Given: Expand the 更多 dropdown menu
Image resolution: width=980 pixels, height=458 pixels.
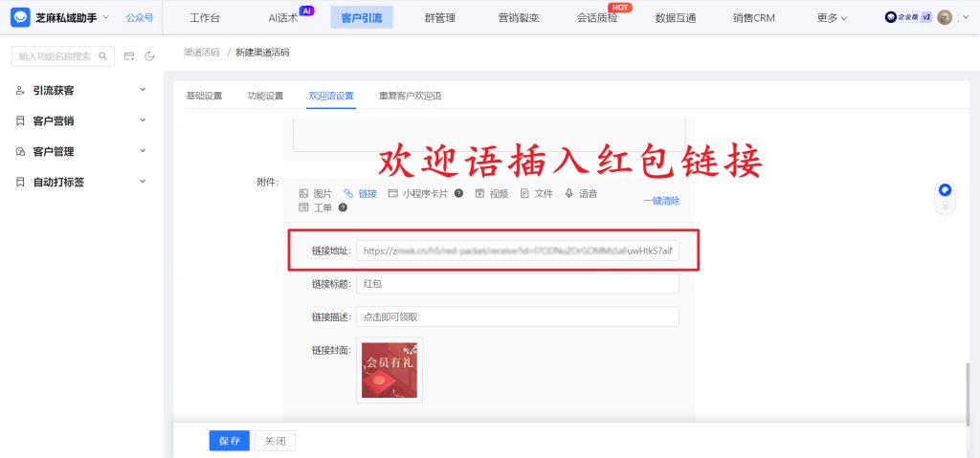Looking at the screenshot, I should pyautogui.click(x=832, y=17).
